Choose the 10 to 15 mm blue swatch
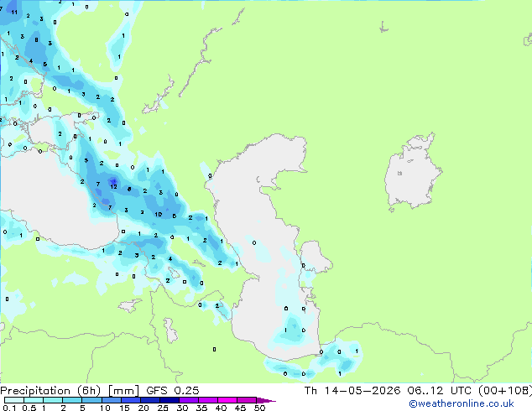 coord(111,400)
